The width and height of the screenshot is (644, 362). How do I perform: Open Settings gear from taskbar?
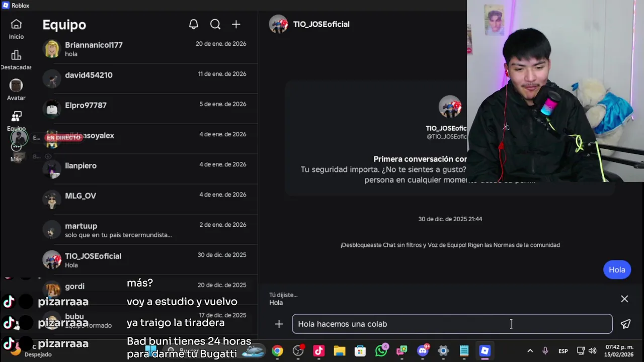443,351
